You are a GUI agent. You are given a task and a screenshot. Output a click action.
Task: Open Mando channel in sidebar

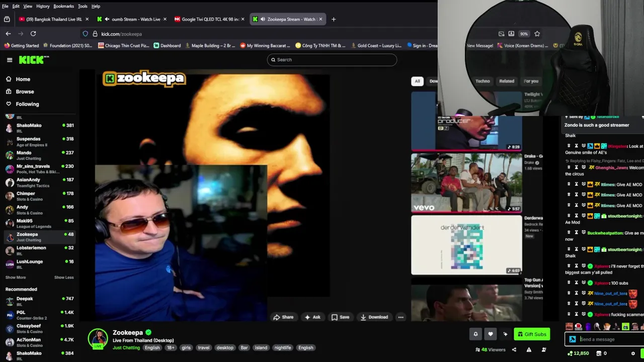39,155
